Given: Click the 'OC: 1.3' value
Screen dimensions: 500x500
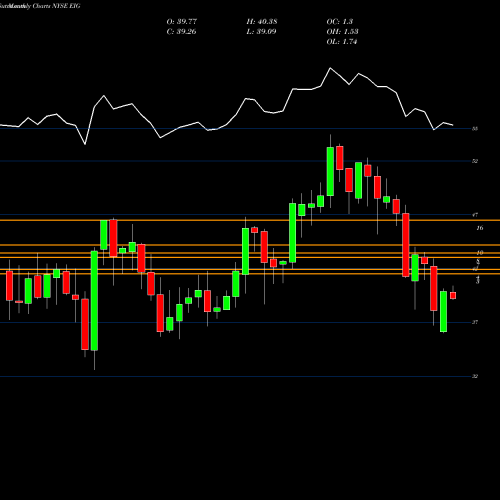Looking at the screenshot, I should 340,22.
